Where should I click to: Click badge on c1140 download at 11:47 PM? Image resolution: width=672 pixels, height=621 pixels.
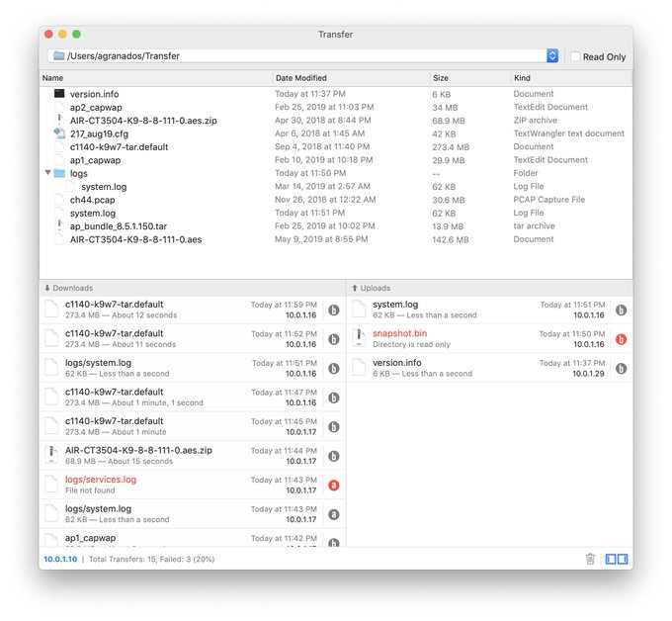click(x=333, y=398)
